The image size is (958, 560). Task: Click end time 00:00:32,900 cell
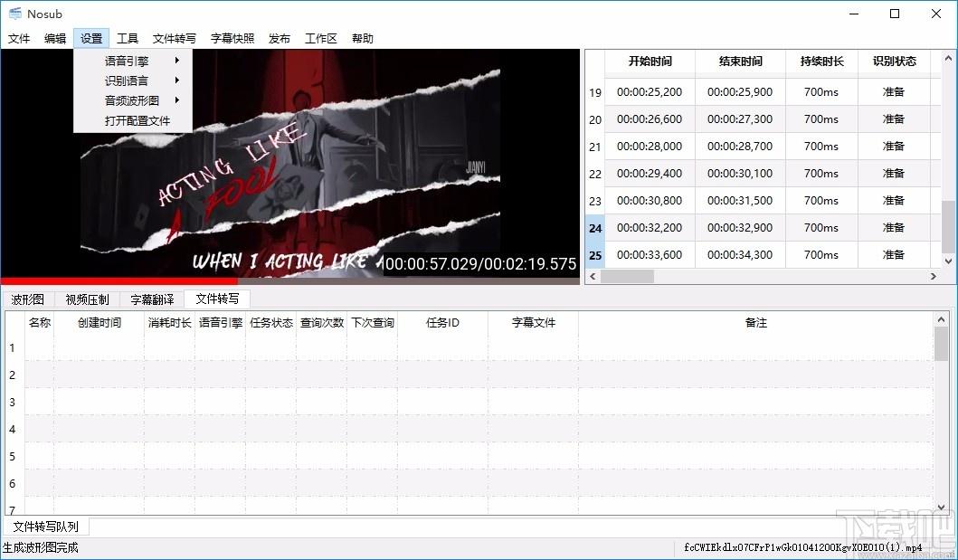(x=741, y=227)
